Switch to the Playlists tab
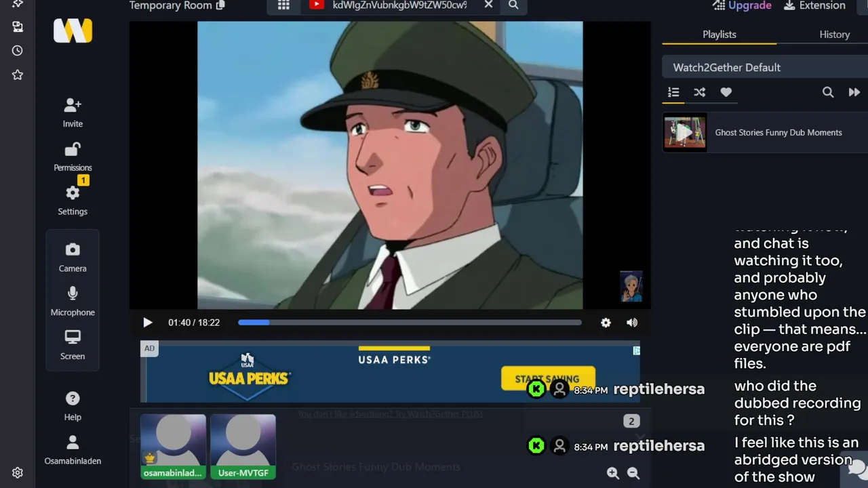Image resolution: width=868 pixels, height=488 pixels. click(719, 35)
